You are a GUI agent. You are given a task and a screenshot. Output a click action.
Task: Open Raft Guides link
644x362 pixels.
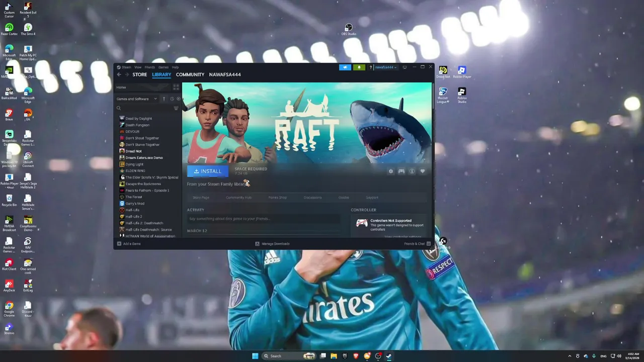coord(344,198)
